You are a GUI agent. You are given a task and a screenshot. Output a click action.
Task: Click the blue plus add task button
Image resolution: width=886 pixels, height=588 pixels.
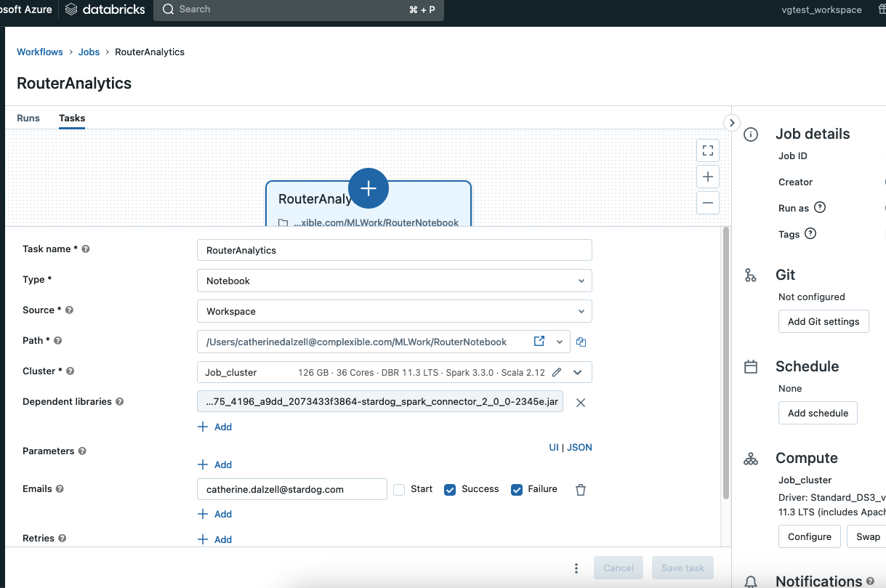tap(369, 188)
